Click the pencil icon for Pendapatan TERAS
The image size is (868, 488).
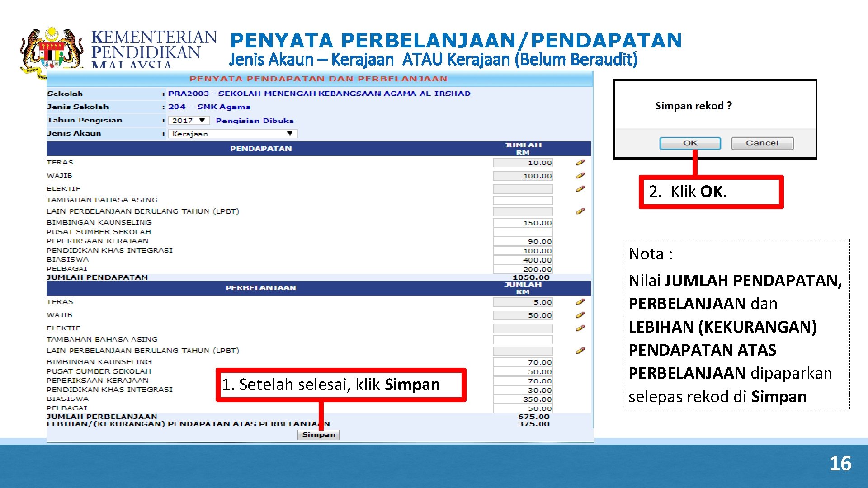click(x=580, y=162)
